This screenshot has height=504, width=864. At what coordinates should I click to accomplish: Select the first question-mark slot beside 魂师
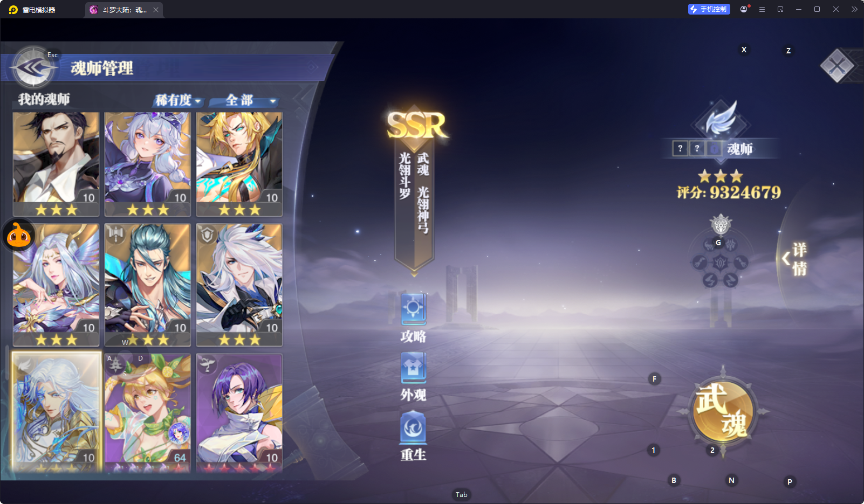tap(680, 148)
